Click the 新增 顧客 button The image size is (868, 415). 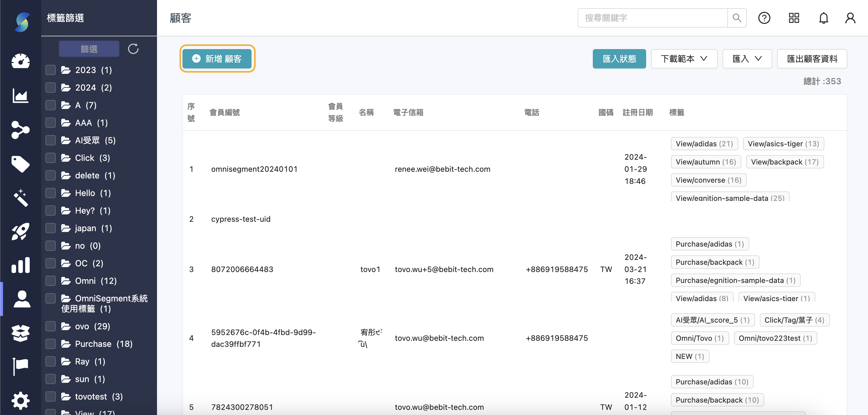pos(217,58)
